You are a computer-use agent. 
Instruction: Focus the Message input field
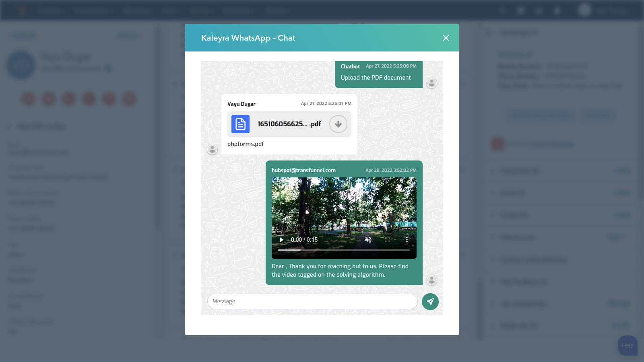pos(312,301)
